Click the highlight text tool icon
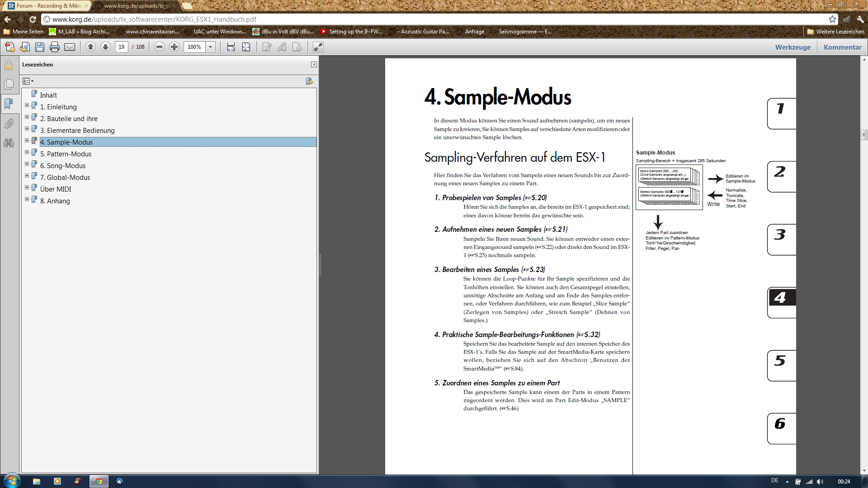This screenshot has height=488, width=868. (282, 47)
